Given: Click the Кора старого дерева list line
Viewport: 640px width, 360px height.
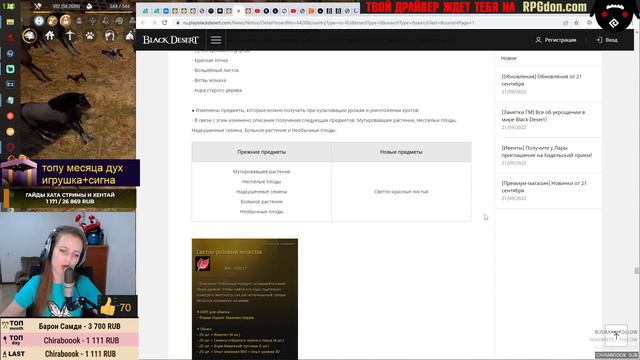Looking at the screenshot, I should pos(217,90).
